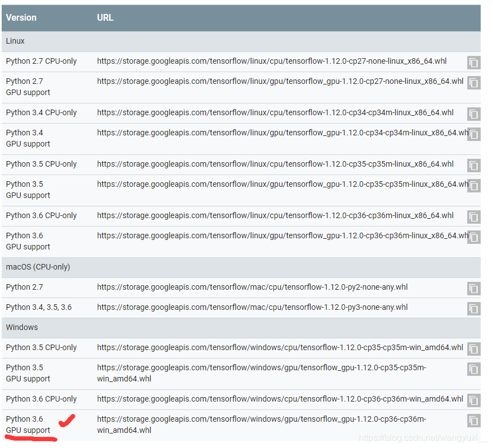The image size is (493, 448).
Task: Click the mac py2-none-any wheel URL text
Action: (x=252, y=287)
